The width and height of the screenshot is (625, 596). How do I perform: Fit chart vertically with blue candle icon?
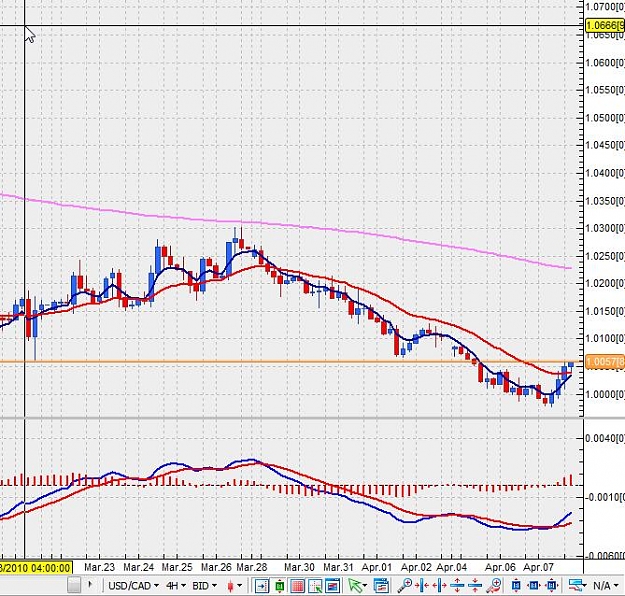[x=516, y=586]
